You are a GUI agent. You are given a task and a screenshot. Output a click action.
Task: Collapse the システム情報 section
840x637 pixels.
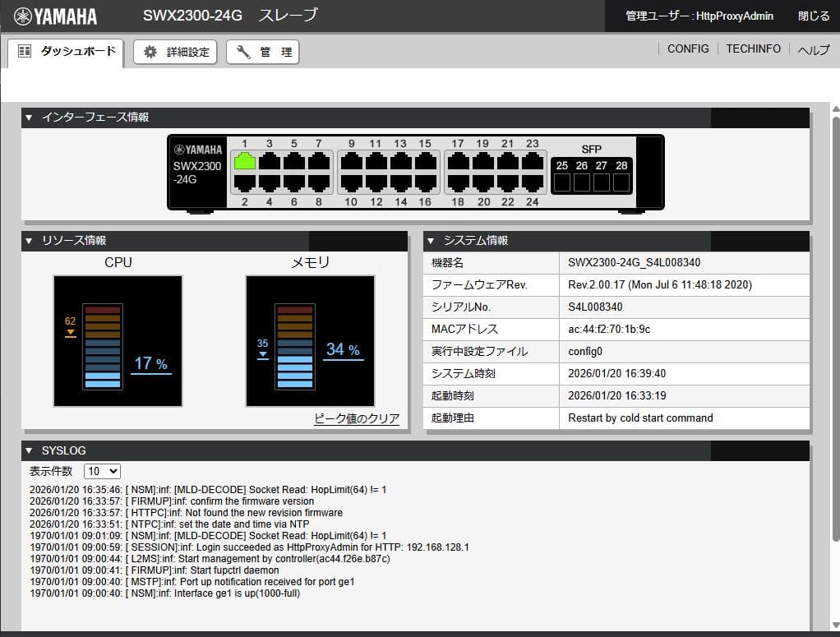click(432, 241)
